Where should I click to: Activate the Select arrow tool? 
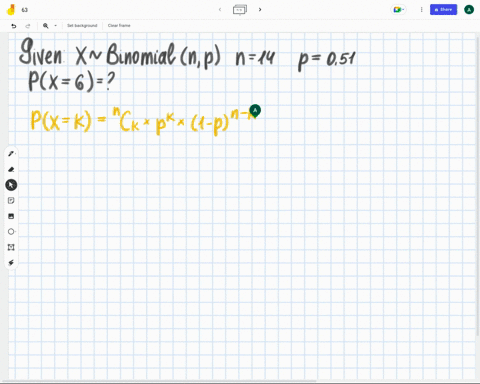point(11,185)
